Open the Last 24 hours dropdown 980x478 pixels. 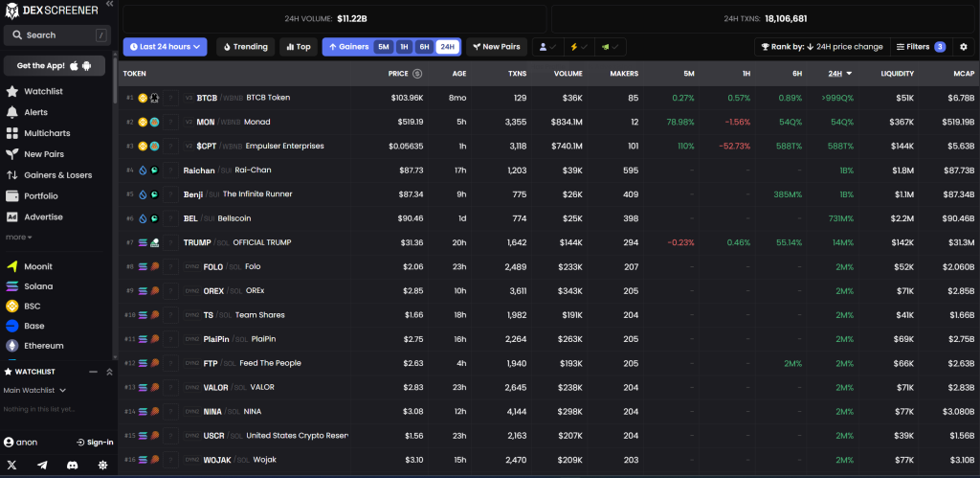click(x=164, y=46)
